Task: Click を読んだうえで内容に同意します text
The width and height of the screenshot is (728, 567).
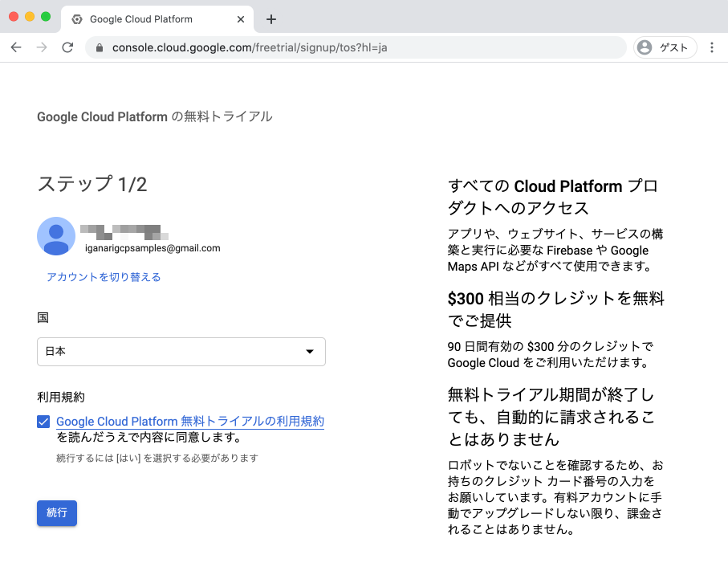Action: (x=150, y=438)
